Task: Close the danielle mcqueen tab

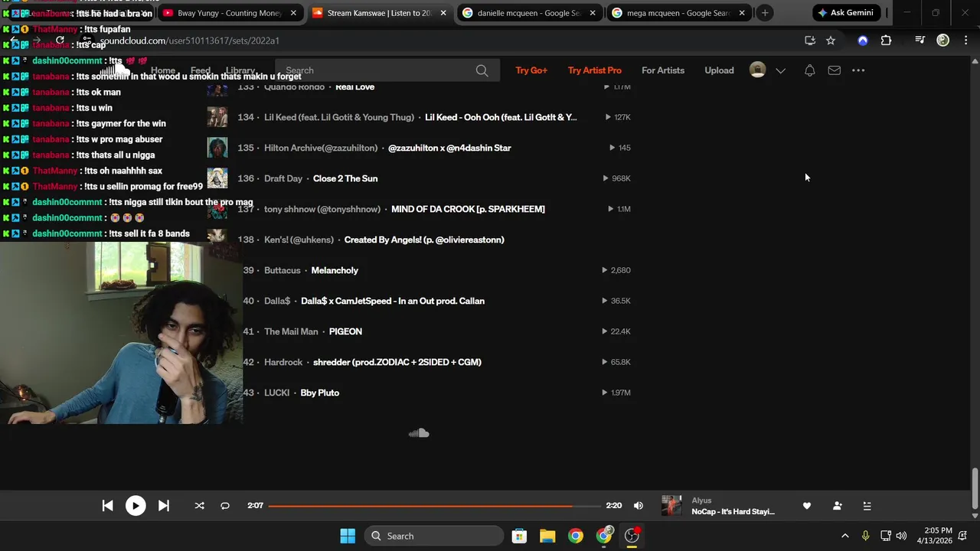Action: (x=593, y=13)
